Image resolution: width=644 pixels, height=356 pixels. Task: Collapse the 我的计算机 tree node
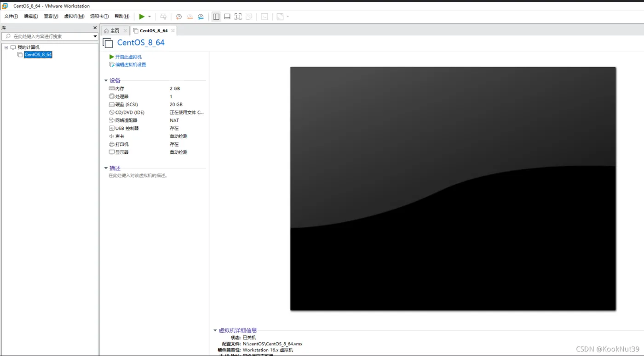(6, 47)
